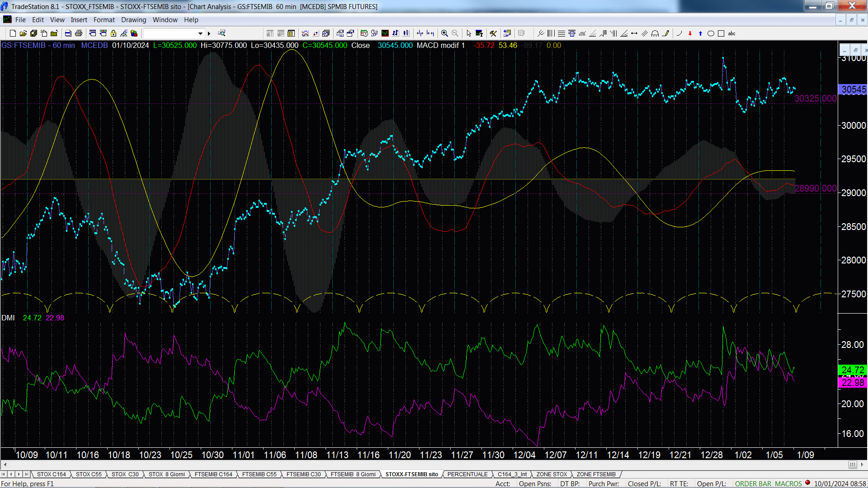Select the vertical lines drawing tool
This screenshot has width=868, height=488.
coord(551,33)
